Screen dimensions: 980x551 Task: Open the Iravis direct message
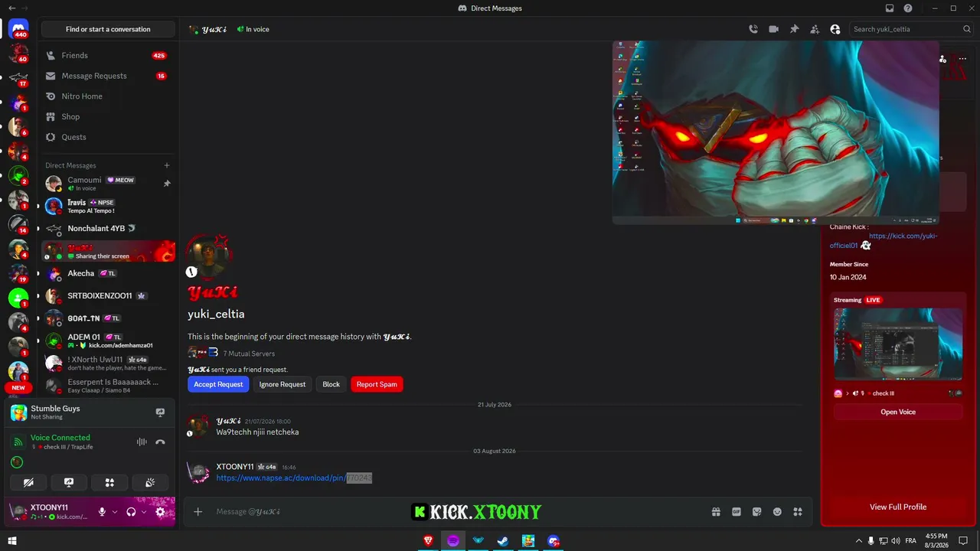(108, 206)
